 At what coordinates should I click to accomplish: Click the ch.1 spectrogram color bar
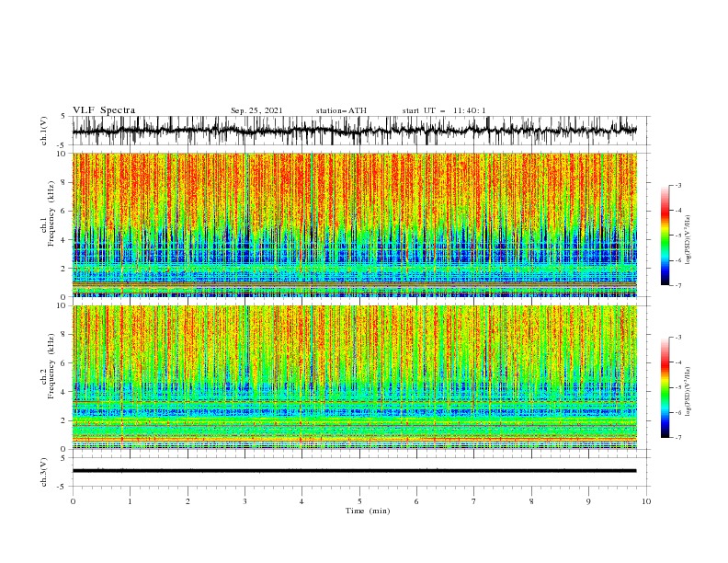(665, 236)
